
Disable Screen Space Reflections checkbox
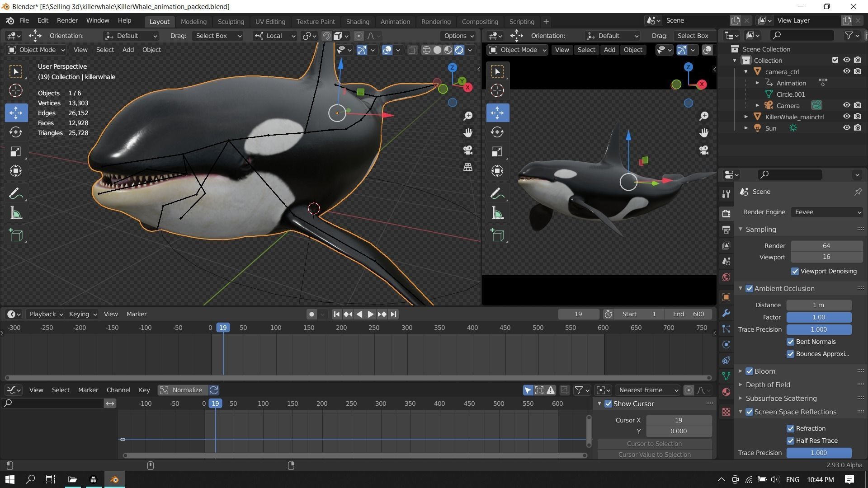(x=749, y=412)
